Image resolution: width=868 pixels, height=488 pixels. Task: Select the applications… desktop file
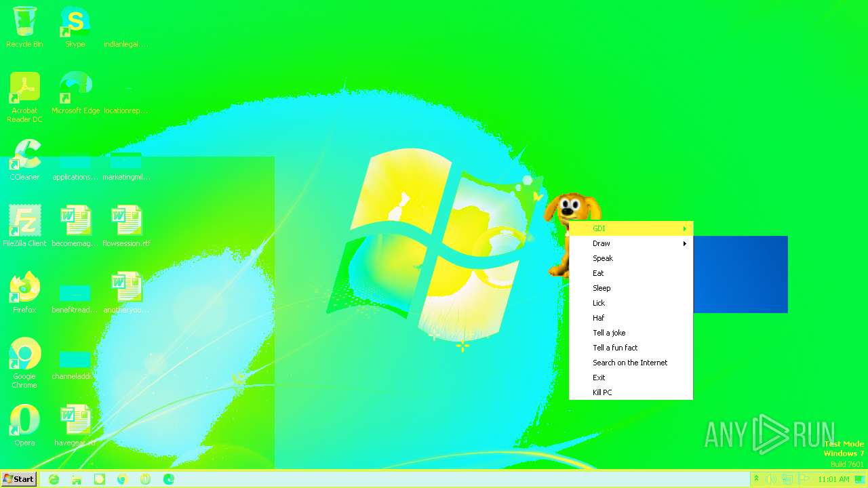[x=75, y=166]
